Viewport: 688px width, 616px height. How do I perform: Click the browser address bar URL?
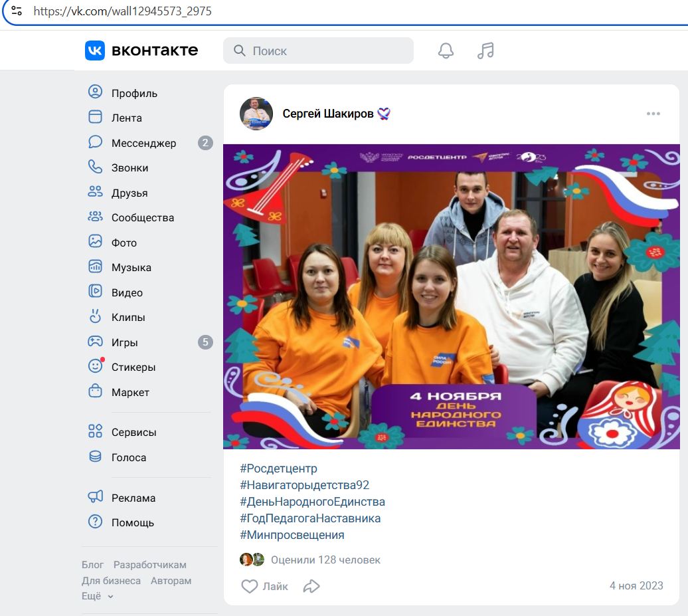122,11
